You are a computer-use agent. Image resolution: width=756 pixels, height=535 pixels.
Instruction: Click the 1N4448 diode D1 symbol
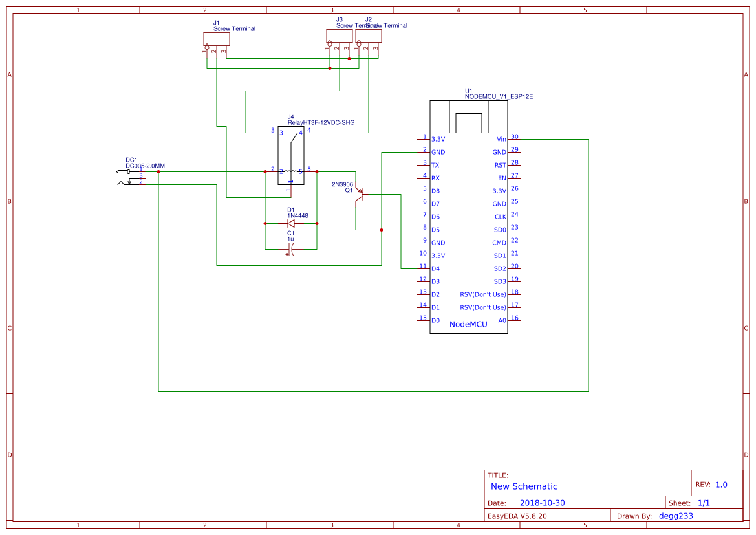click(x=290, y=223)
